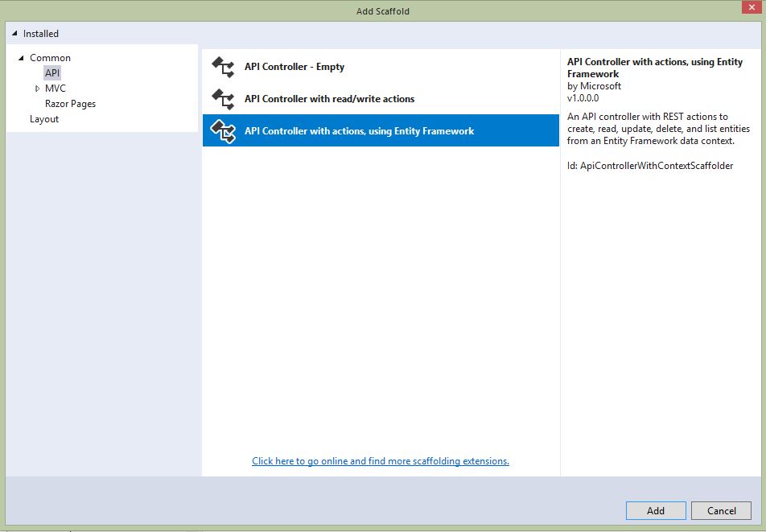The height and width of the screenshot is (532, 766).
Task: Select the Common category
Action: 50,58
